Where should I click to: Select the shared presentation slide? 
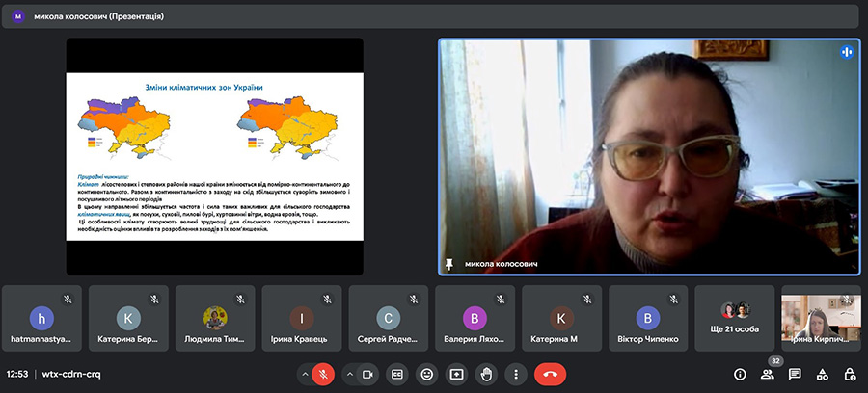[215, 156]
